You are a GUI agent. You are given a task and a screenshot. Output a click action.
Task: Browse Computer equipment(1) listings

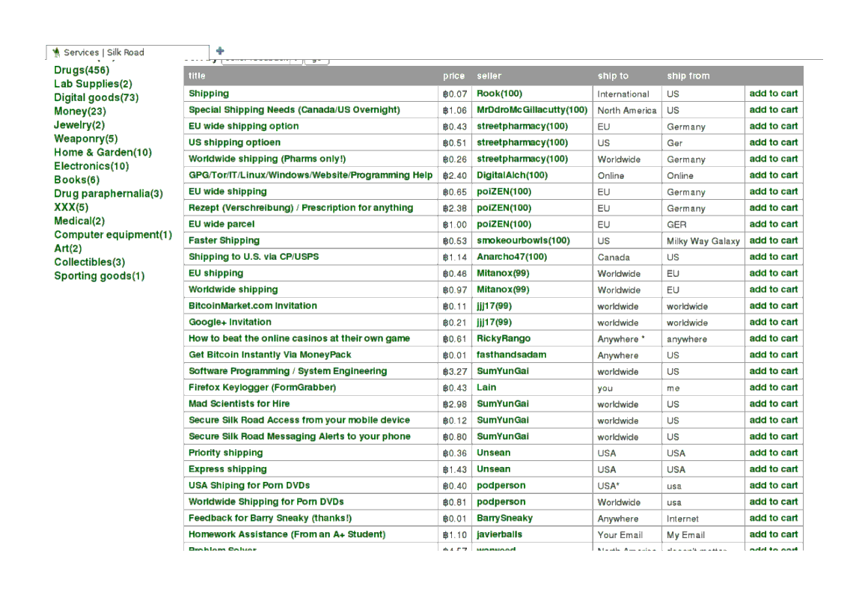pyautogui.click(x=112, y=234)
